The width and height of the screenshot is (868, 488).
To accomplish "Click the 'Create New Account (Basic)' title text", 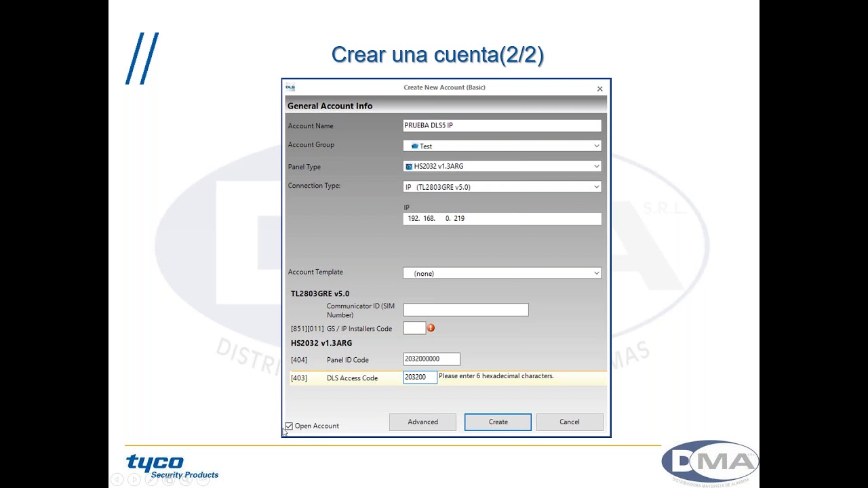I will [444, 87].
